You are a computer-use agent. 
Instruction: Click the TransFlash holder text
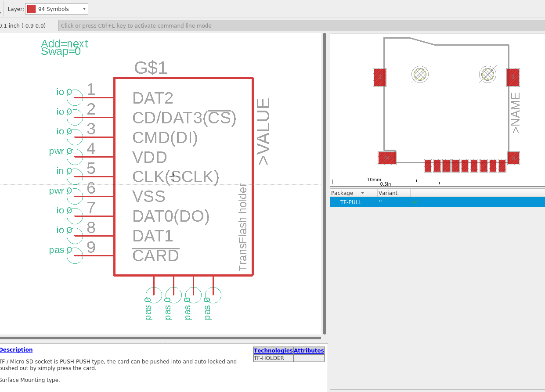[x=243, y=227]
